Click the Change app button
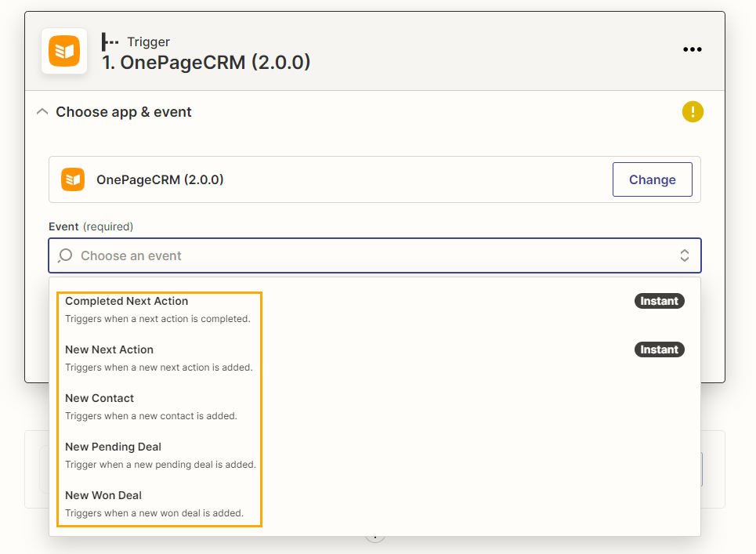The image size is (756, 554). click(653, 179)
